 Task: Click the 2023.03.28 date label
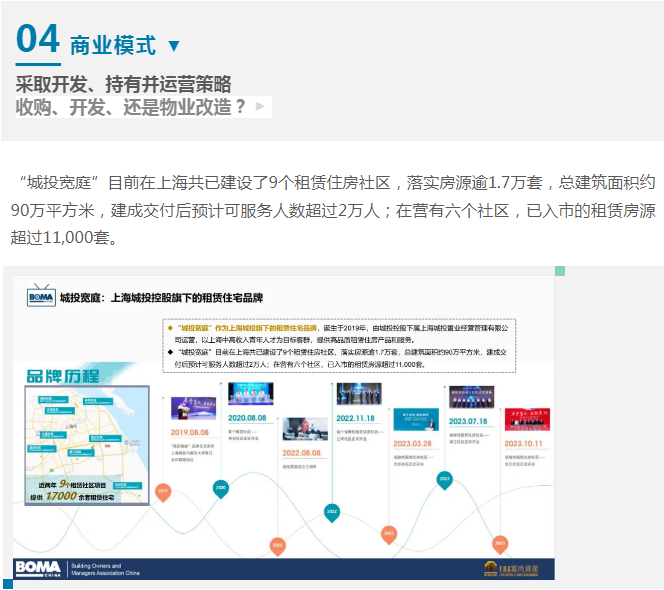(412, 444)
